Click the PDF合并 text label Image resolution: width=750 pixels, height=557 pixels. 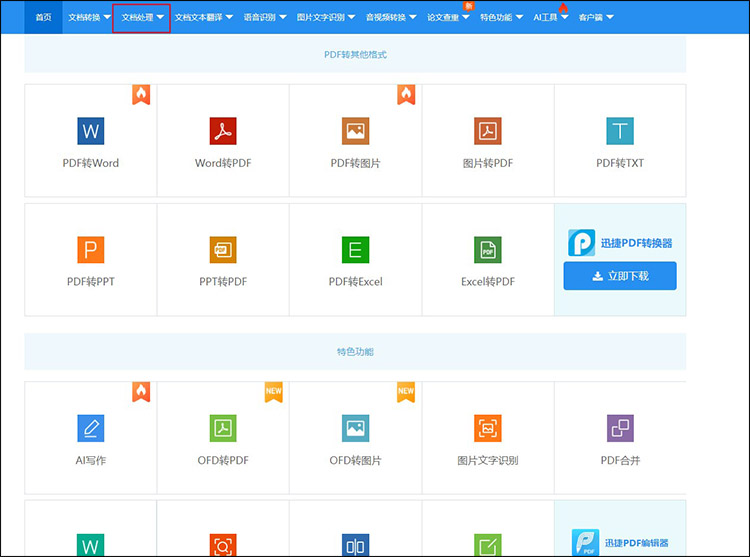620,460
